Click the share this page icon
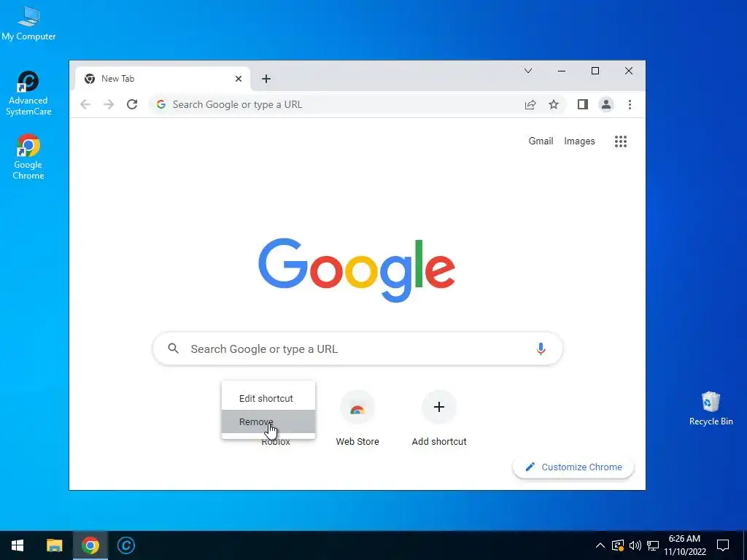This screenshot has height=560, width=747. pos(530,104)
